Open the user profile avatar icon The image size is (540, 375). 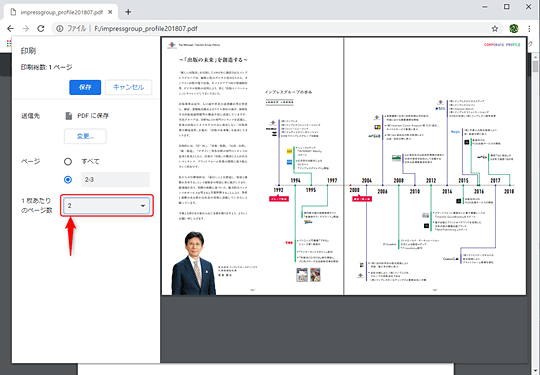[514, 29]
